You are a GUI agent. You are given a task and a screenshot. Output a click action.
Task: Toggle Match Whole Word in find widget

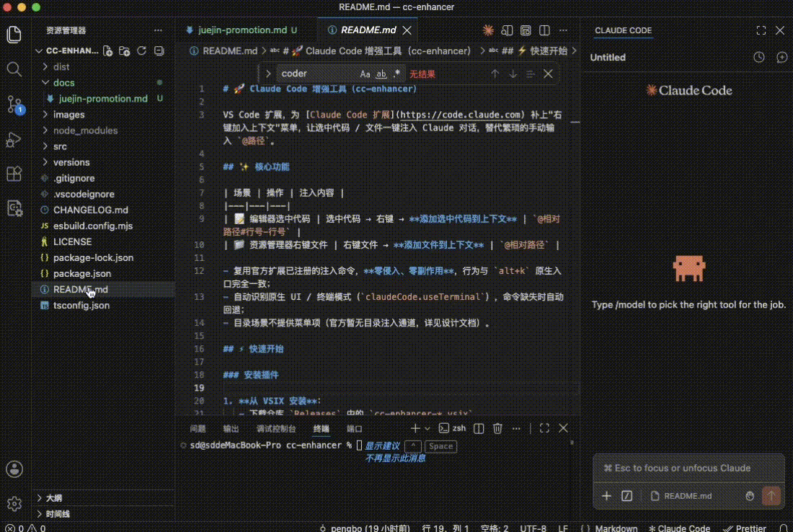tap(381, 74)
